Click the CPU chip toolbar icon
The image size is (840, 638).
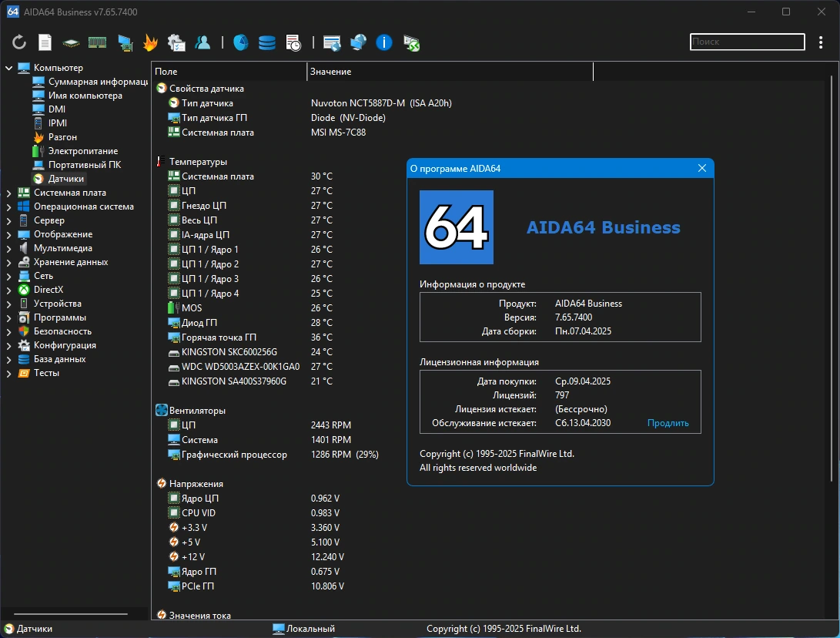71,43
